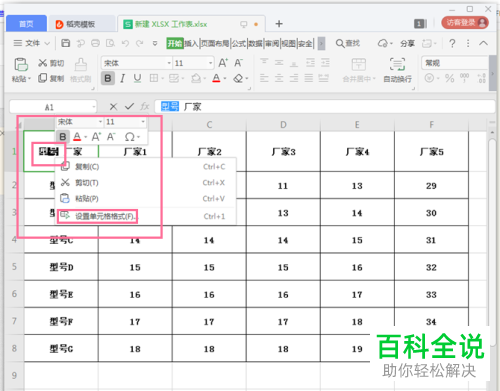Click the fx insert function button
This screenshot has height=391, width=500.
click(145, 107)
